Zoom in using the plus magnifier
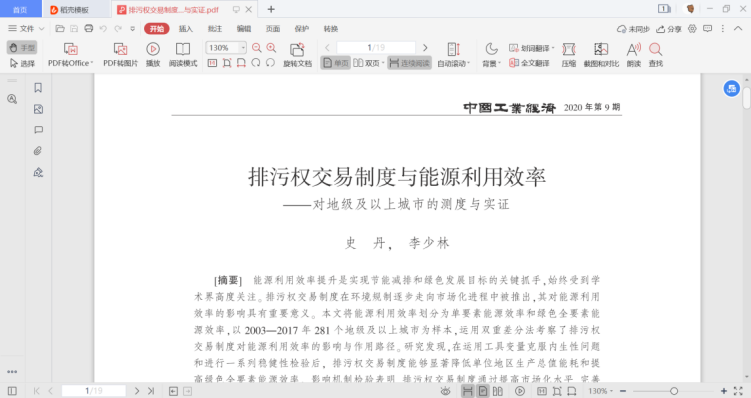Viewport: 751px width, 398px height. [271, 47]
